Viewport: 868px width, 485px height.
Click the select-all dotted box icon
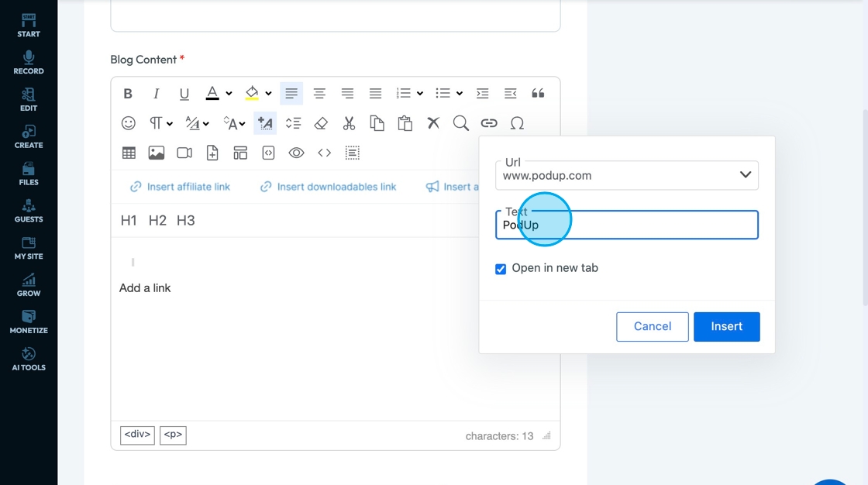(353, 153)
